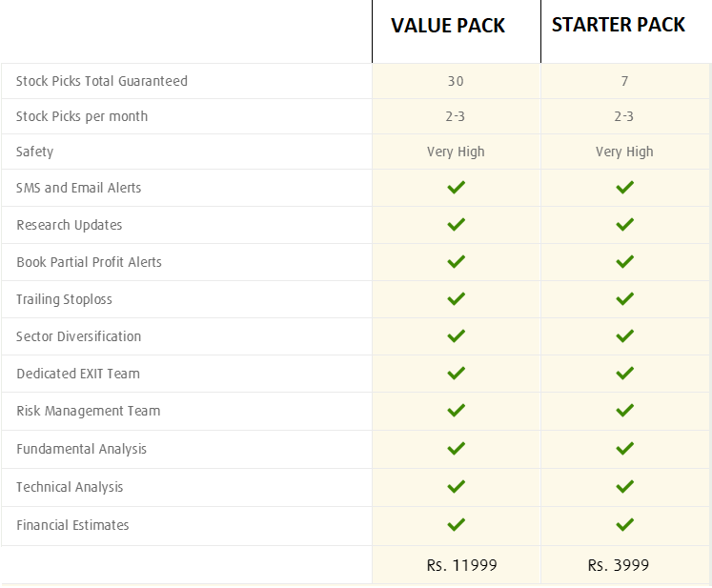Click Starter Pack Technical Analysis checkmark

624,487
